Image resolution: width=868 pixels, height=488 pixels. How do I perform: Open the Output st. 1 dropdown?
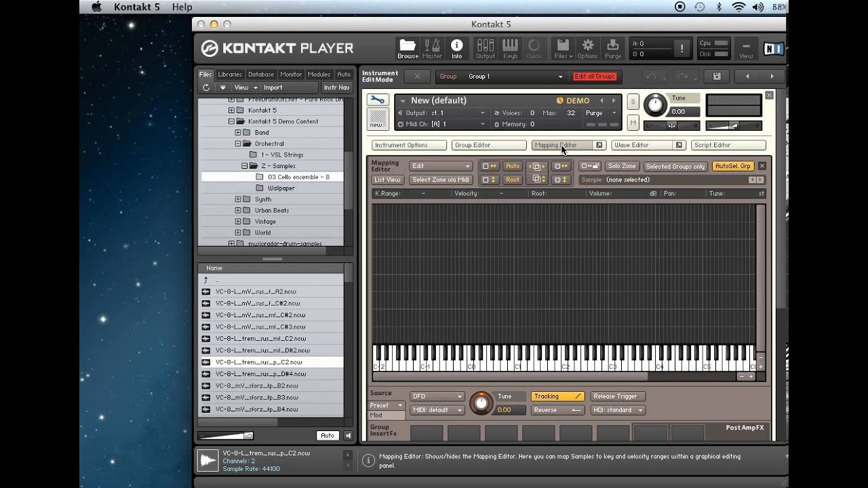[x=442, y=113]
